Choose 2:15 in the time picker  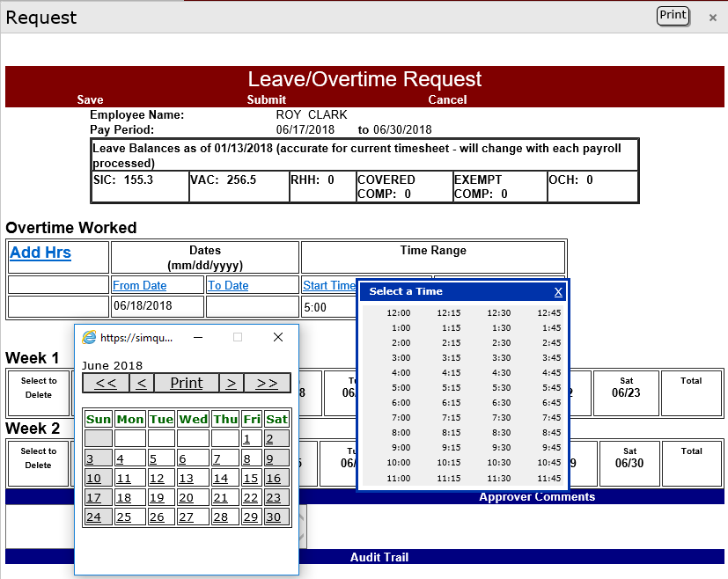coord(452,343)
